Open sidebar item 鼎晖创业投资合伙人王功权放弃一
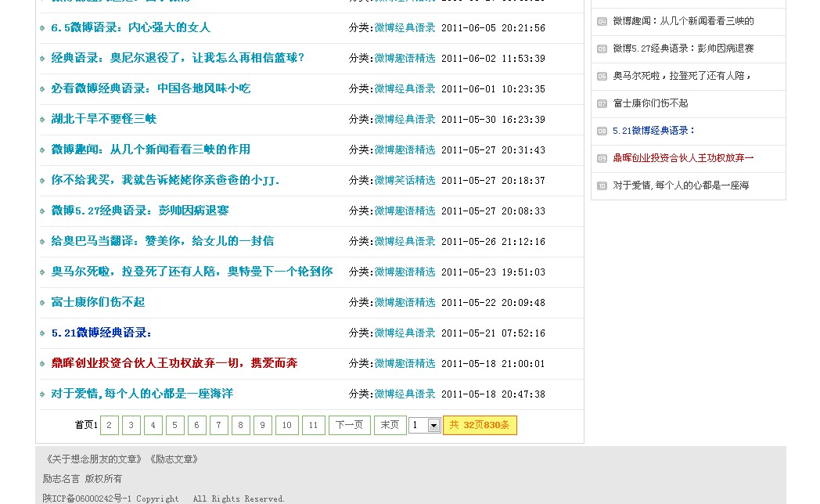This screenshot has height=504, width=820. click(683, 158)
